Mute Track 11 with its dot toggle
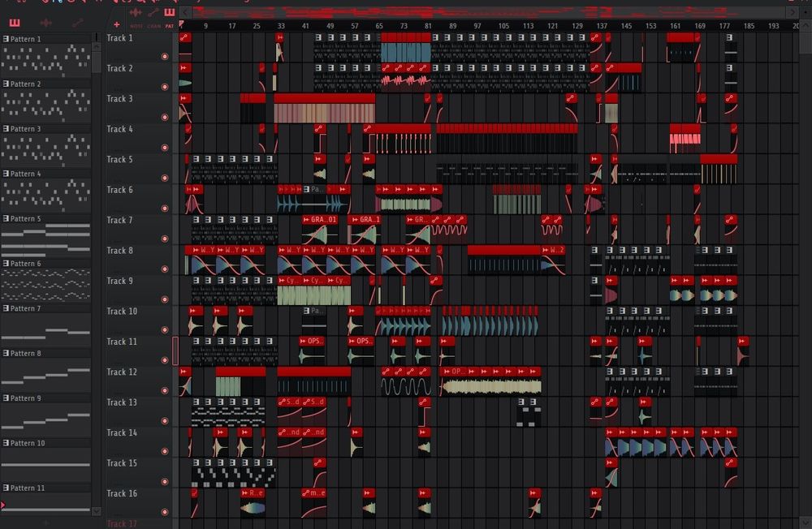The image size is (812, 529). 165,360
